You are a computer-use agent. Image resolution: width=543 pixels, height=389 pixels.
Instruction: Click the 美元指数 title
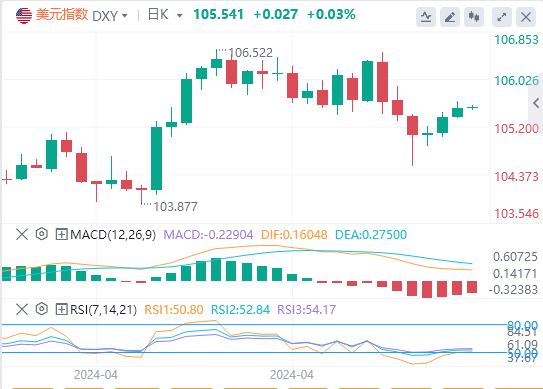62,15
